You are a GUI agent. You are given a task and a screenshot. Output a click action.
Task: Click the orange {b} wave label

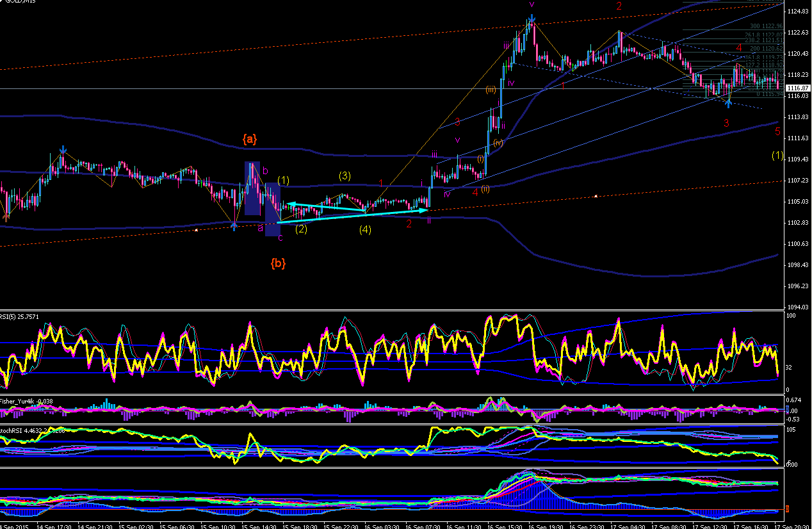(278, 262)
